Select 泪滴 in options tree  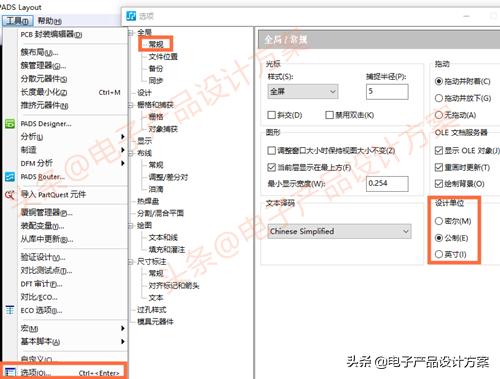click(156, 189)
